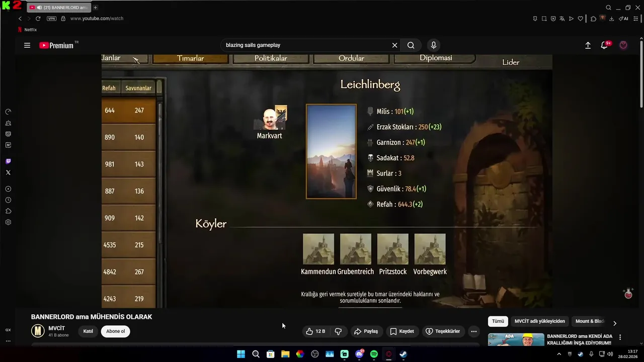Select the Tümü filter chip
Viewport: 644px width, 362px height.
[x=498, y=321]
